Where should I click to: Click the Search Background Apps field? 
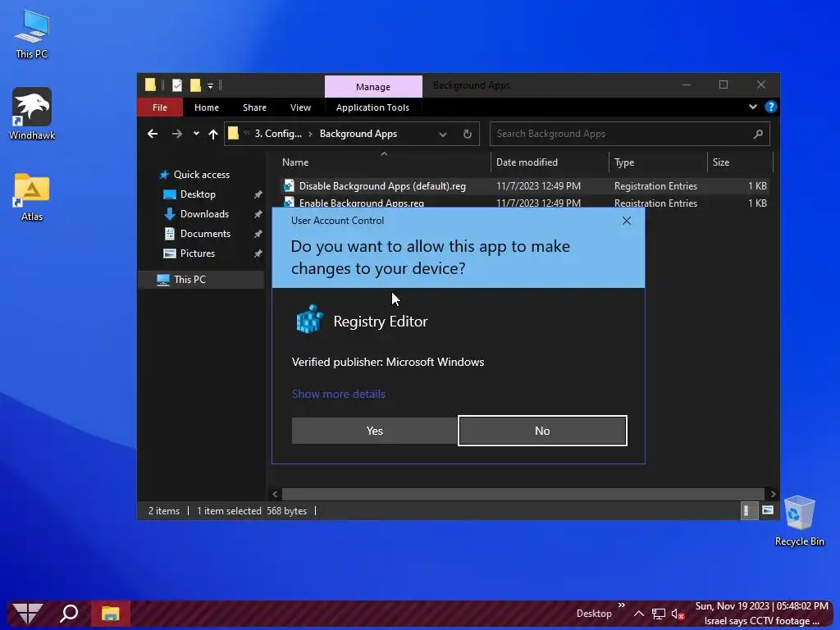629,134
